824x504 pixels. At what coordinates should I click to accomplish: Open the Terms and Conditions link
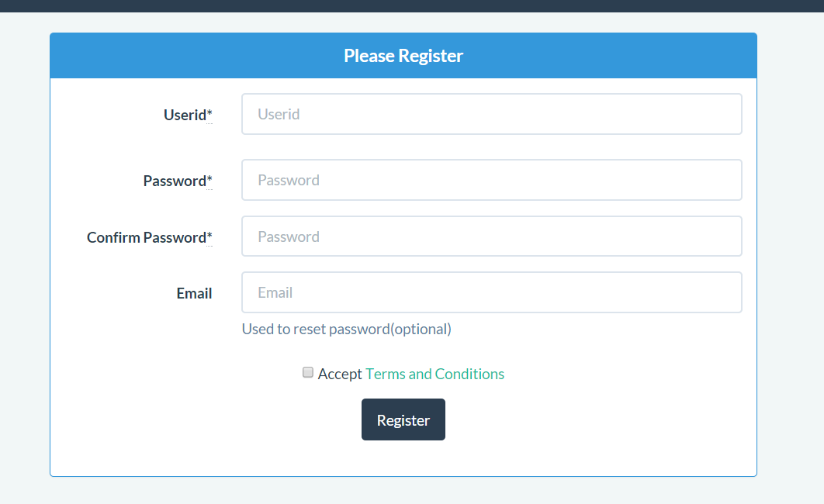tap(435, 374)
